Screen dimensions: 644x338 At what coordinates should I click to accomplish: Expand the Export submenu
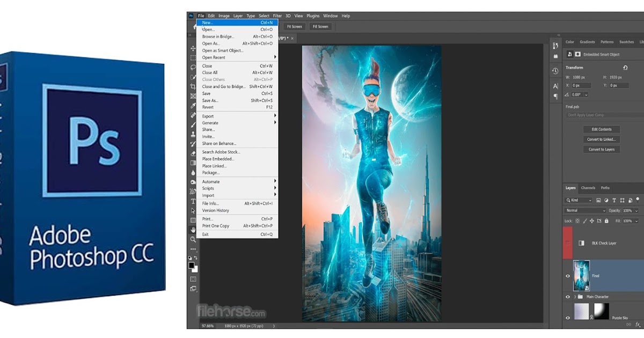[237, 116]
